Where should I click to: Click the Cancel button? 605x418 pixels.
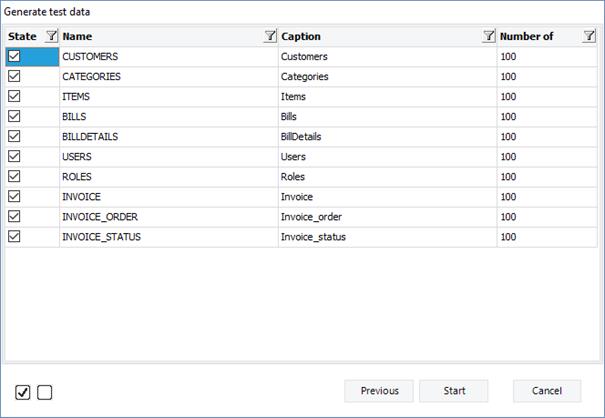(x=547, y=391)
